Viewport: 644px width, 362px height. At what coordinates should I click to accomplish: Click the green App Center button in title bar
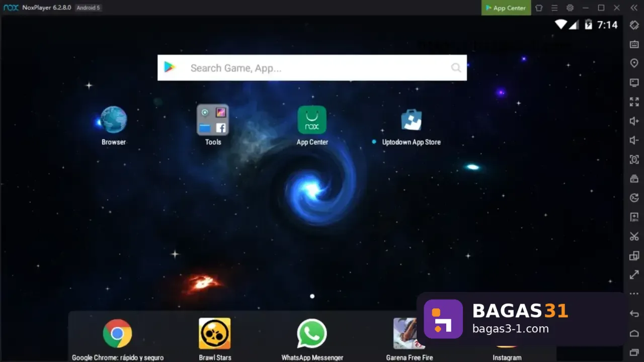click(506, 8)
